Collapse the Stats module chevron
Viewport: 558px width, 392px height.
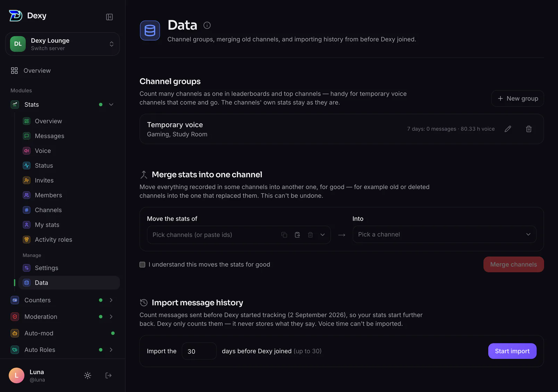[111, 105]
